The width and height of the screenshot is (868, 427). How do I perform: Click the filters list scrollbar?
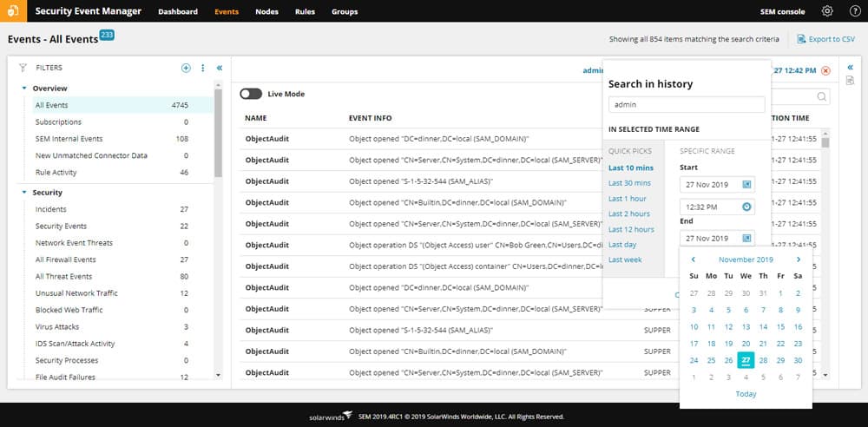[218, 133]
